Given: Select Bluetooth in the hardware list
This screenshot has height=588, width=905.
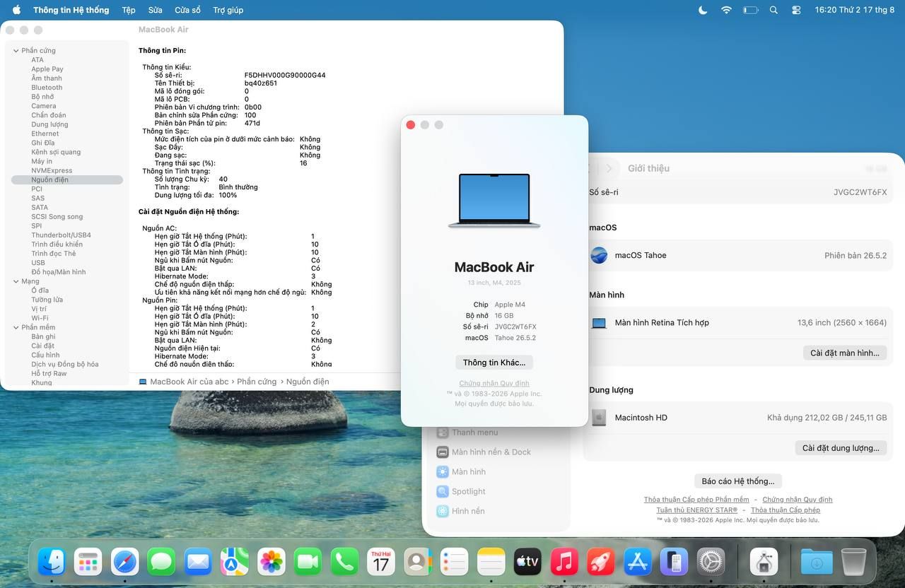Looking at the screenshot, I should [x=47, y=88].
